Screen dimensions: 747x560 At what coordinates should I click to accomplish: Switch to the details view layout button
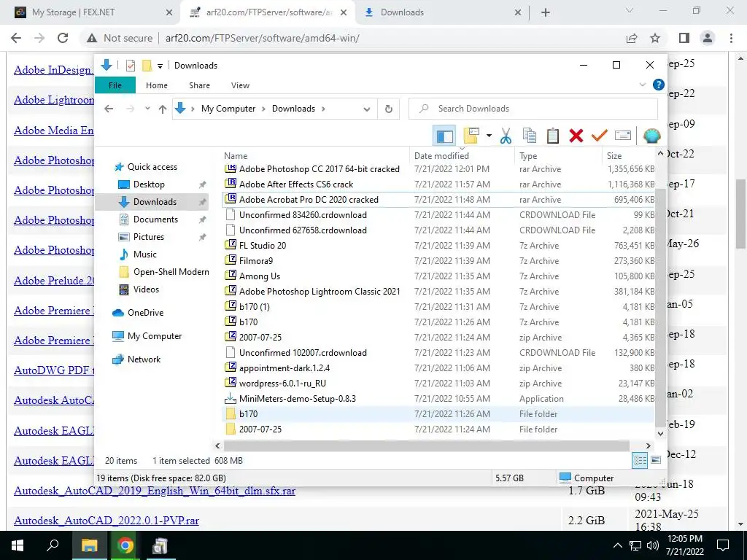640,460
